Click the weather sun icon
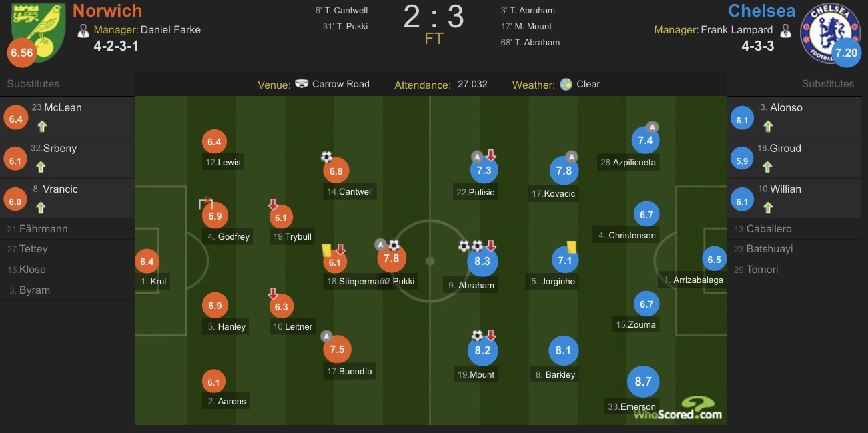This screenshot has height=433, width=868. pyautogui.click(x=566, y=85)
